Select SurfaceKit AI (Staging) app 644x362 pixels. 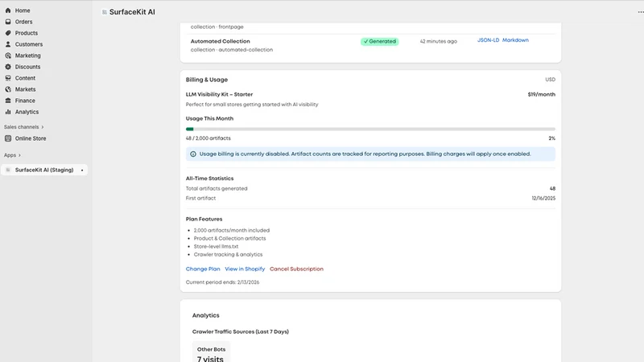click(x=44, y=170)
